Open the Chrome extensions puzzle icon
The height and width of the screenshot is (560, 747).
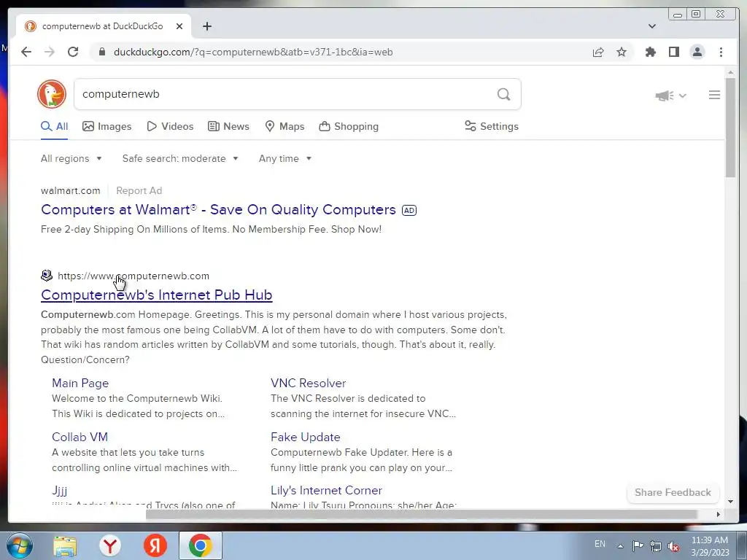click(x=650, y=52)
